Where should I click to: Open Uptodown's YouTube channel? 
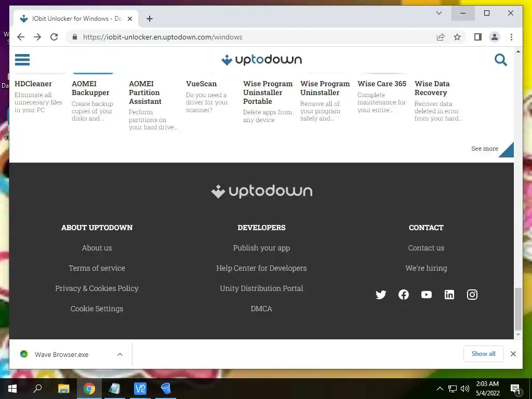[x=427, y=295]
